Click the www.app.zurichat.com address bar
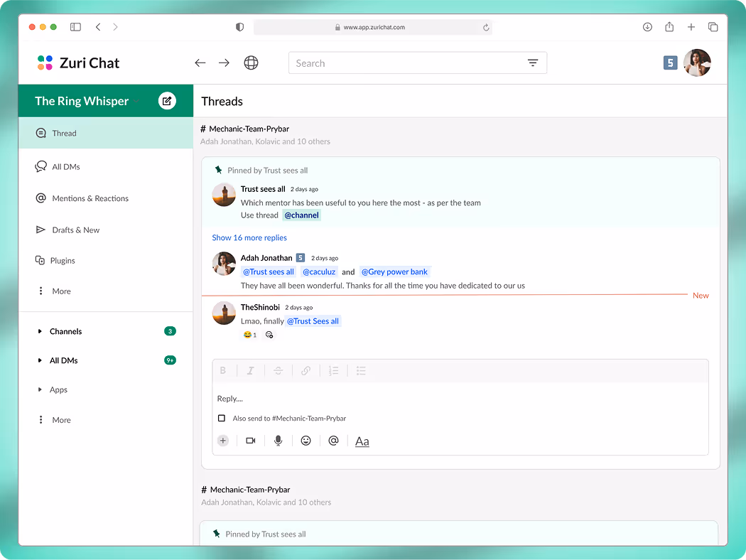Screen dimensions: 746x560 point(372,27)
